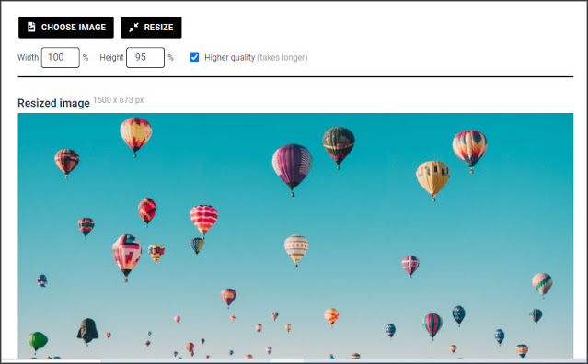This screenshot has height=364, width=588.
Task: Click the RESIZE button label
Action: (x=158, y=28)
